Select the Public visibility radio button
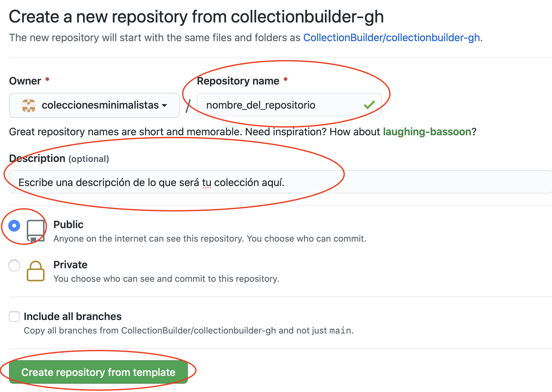552x392 pixels. (14, 226)
